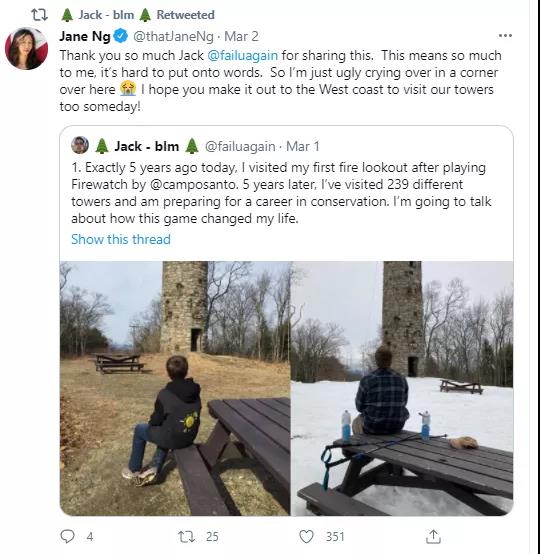The image size is (540, 554).
Task: Click the @thatJaneNg handle
Action: click(x=173, y=36)
